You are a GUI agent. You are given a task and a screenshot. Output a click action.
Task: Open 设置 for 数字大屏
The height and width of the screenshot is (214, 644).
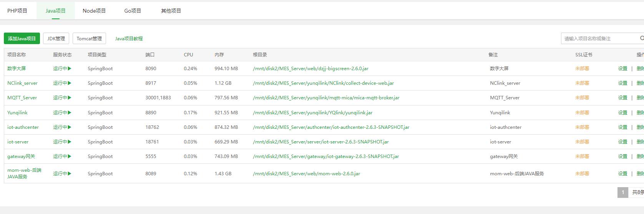(x=622, y=68)
